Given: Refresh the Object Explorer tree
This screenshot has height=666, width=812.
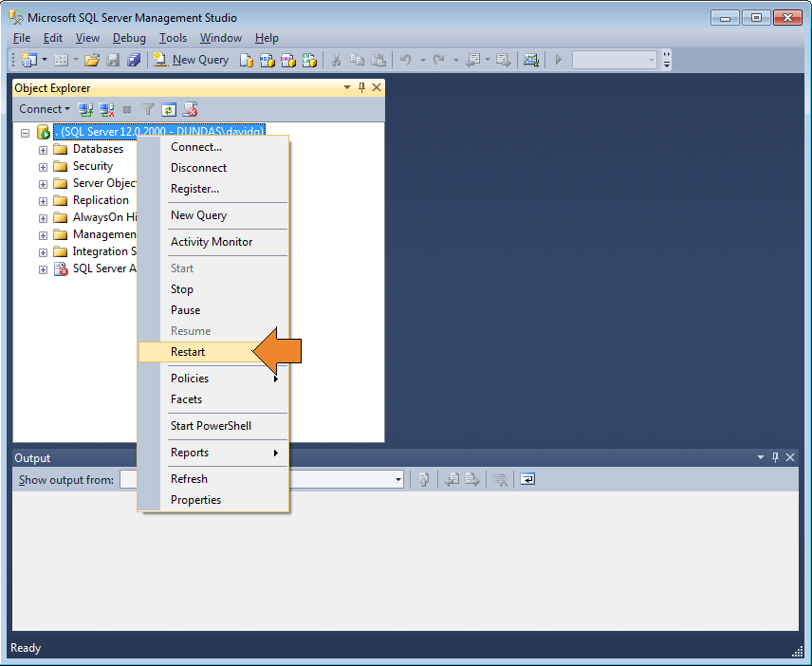Looking at the screenshot, I should 168,109.
